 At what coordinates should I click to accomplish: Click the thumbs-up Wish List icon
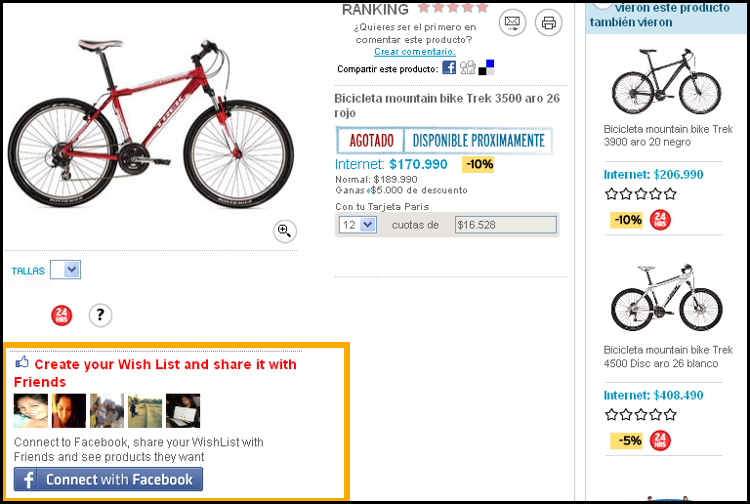tap(22, 362)
